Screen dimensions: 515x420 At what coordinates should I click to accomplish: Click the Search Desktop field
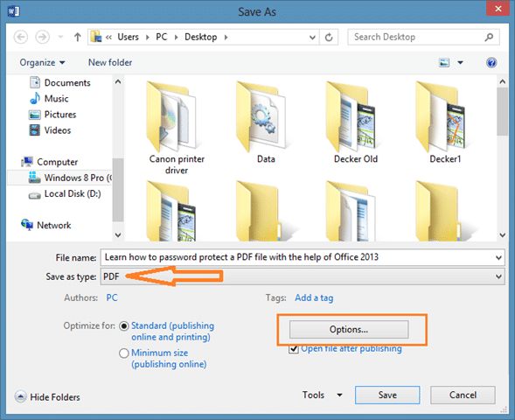click(x=423, y=37)
